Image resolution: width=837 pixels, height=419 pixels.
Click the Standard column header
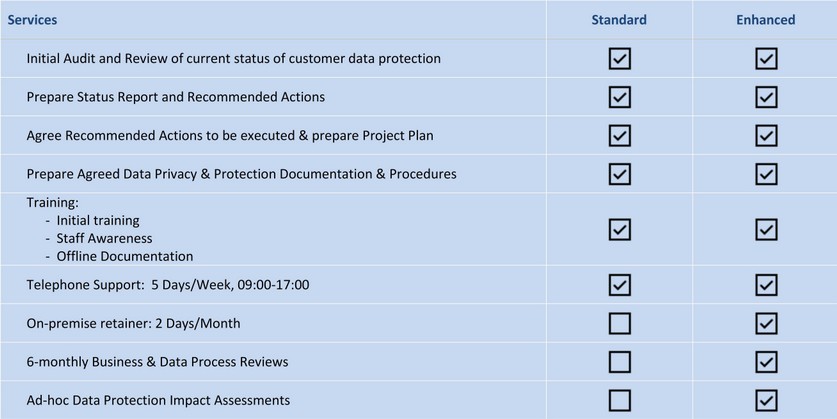pyautogui.click(x=619, y=20)
